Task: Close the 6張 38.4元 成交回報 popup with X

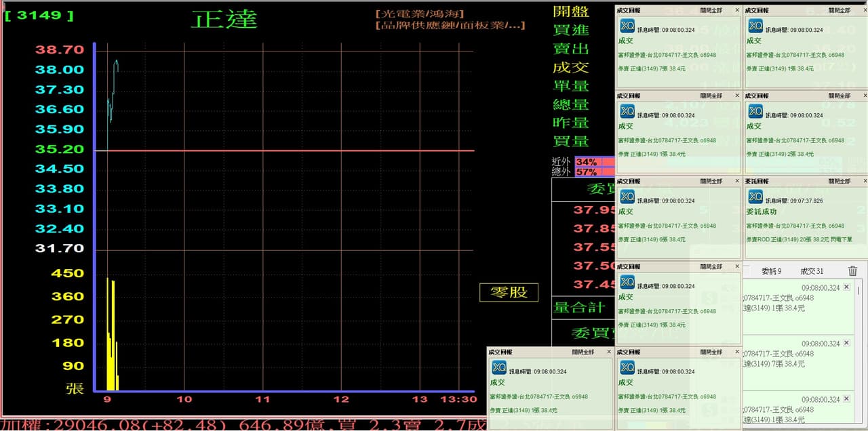Action: 737,181
